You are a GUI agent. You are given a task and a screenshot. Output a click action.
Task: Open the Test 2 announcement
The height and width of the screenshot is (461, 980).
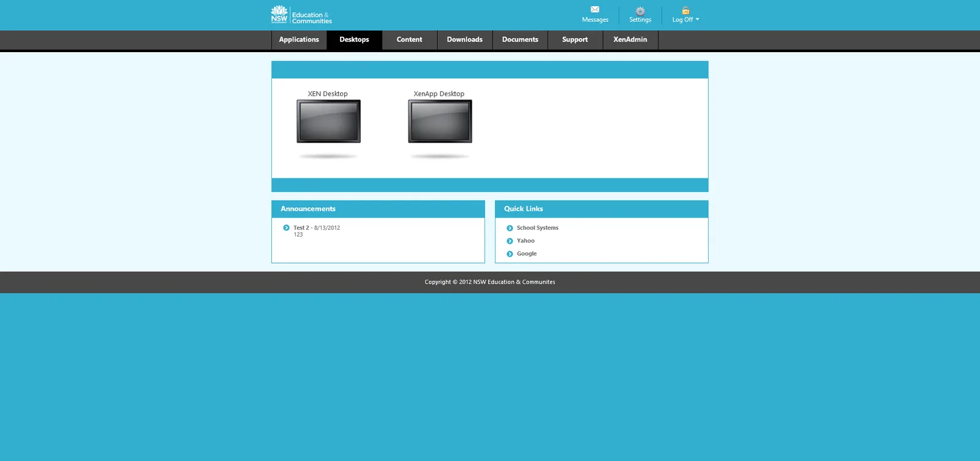tap(301, 227)
